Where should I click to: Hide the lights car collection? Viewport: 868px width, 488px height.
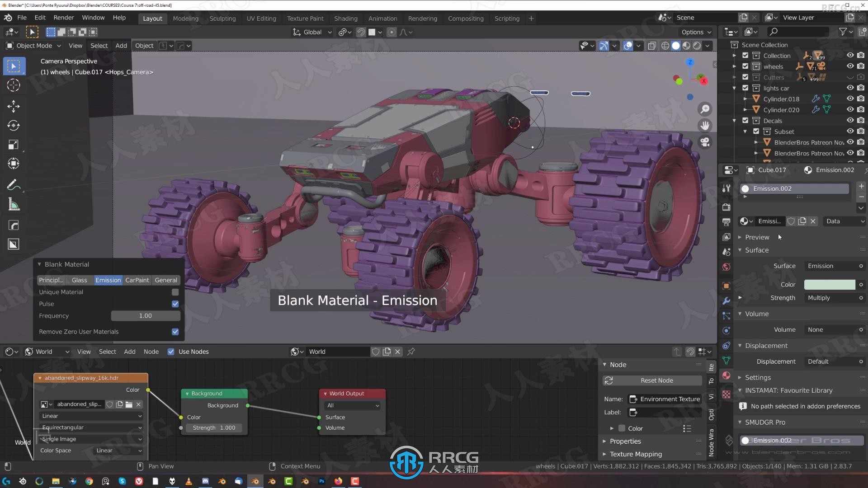point(850,88)
